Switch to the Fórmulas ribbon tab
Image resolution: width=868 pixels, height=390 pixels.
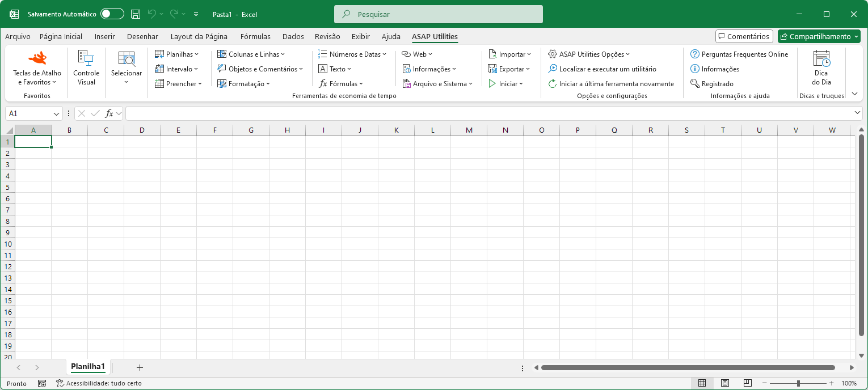(255, 36)
